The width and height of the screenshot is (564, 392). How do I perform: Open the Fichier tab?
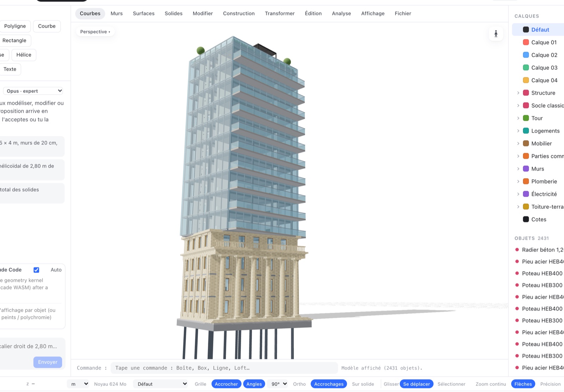[x=403, y=13]
